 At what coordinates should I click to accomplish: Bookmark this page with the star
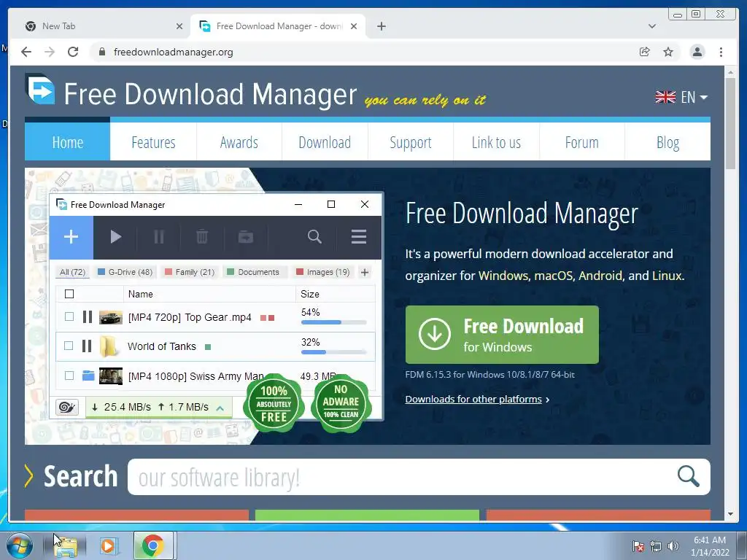coord(668,52)
